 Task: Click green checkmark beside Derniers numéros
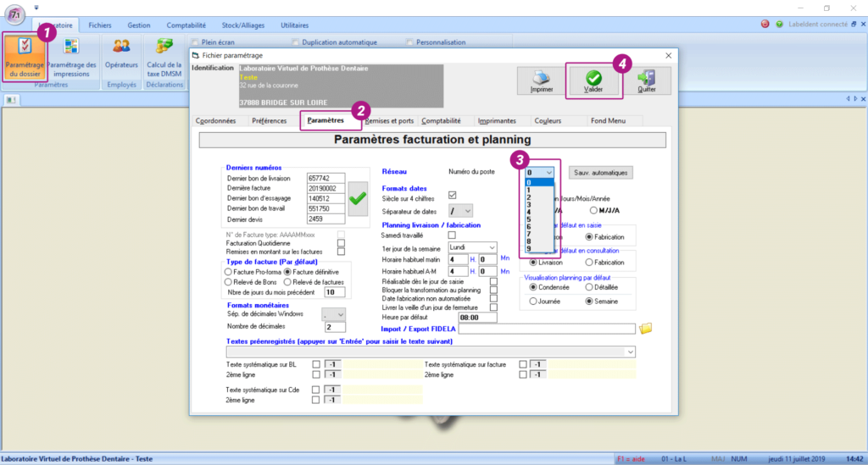point(358,198)
